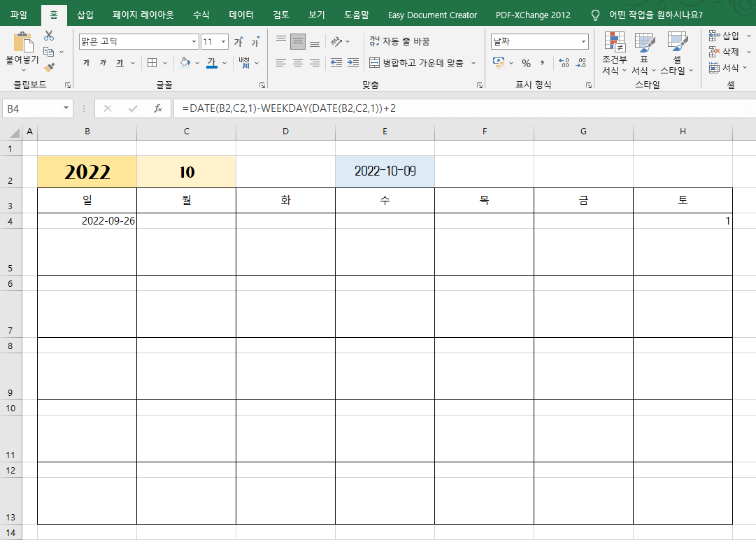Increase decimal places
Viewport: 756px width, 540px height.
[x=564, y=63]
